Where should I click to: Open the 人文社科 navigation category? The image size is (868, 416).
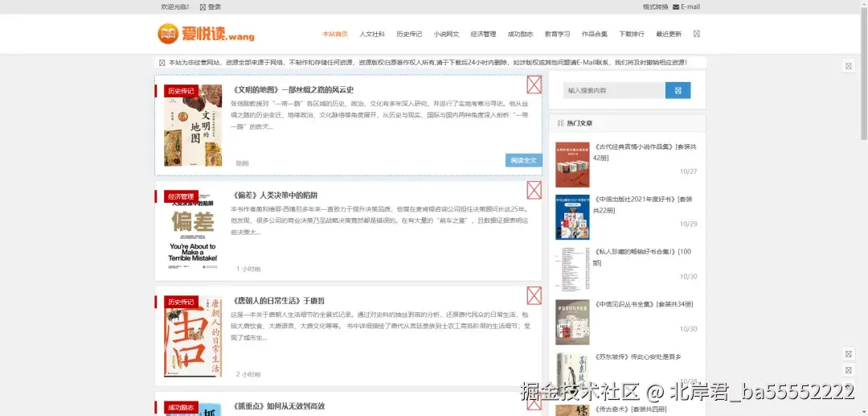[372, 34]
